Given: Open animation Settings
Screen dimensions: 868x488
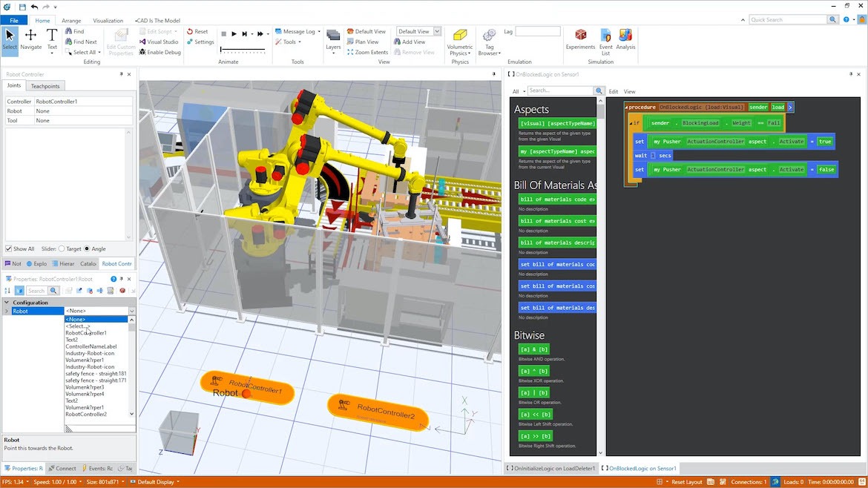Looking at the screenshot, I should pos(200,42).
